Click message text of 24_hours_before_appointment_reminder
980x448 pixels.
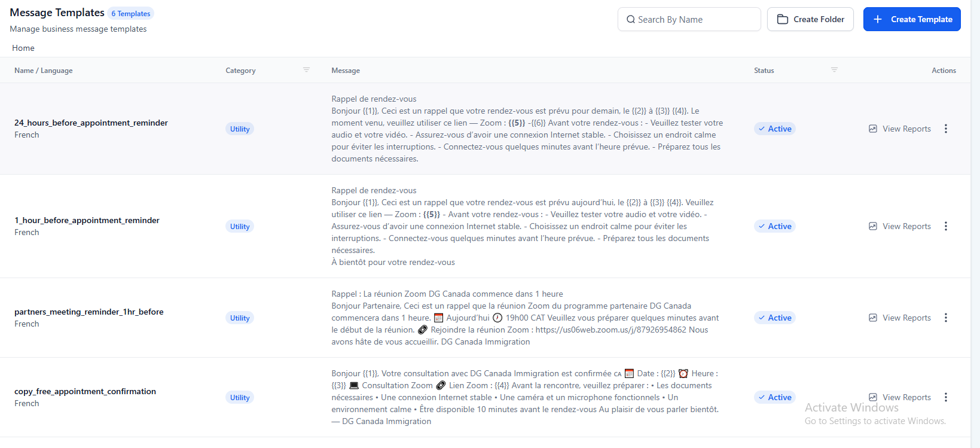(527, 129)
